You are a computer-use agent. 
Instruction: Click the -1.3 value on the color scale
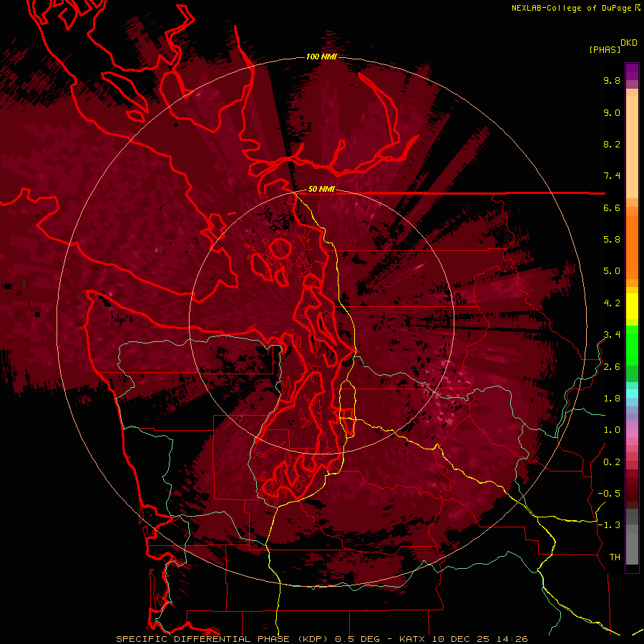coord(609,525)
